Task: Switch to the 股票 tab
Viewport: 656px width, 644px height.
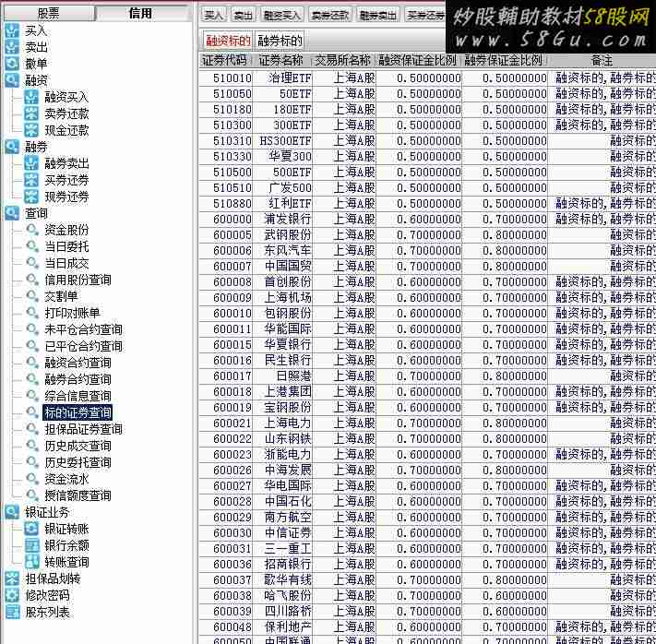Action: 49,13
